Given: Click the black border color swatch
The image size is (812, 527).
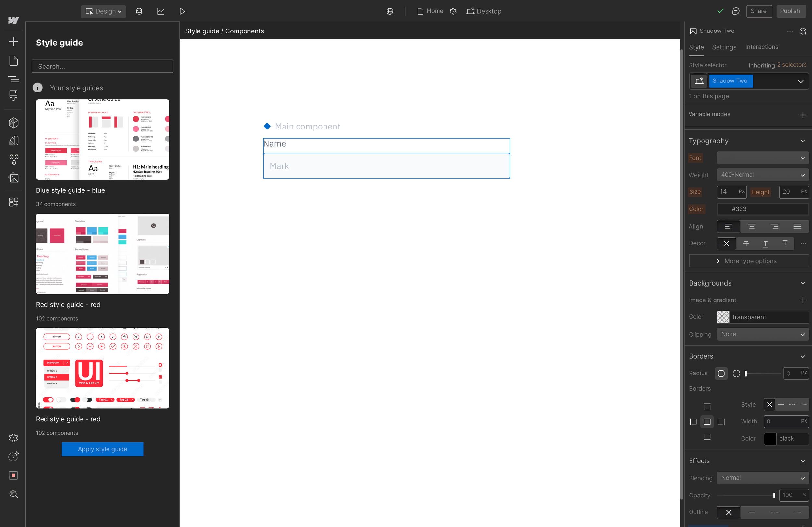Looking at the screenshot, I should click(770, 439).
